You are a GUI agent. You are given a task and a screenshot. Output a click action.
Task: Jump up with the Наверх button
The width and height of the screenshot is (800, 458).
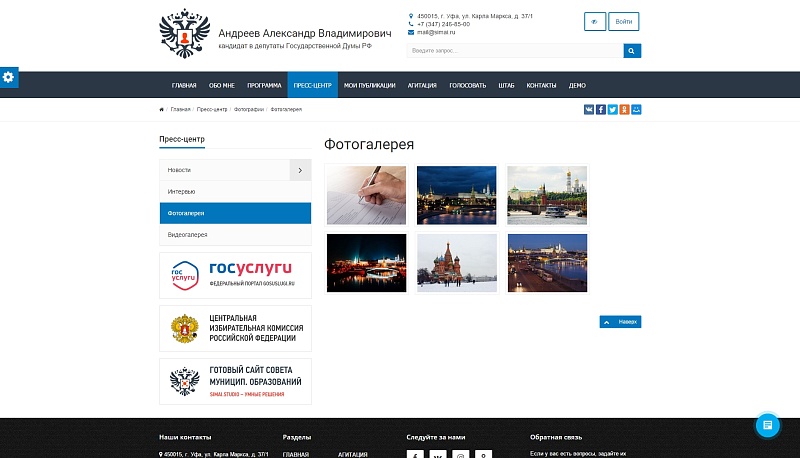pyautogui.click(x=620, y=322)
